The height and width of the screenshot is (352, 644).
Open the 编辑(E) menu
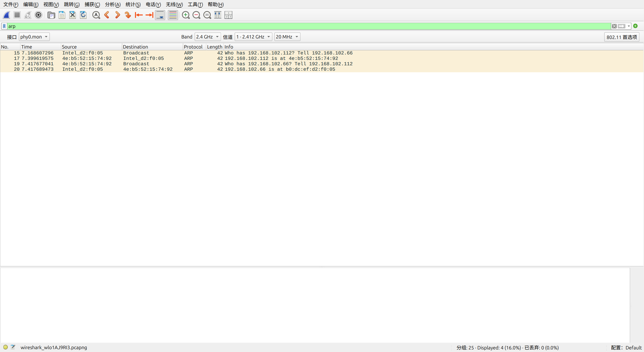(x=31, y=4)
